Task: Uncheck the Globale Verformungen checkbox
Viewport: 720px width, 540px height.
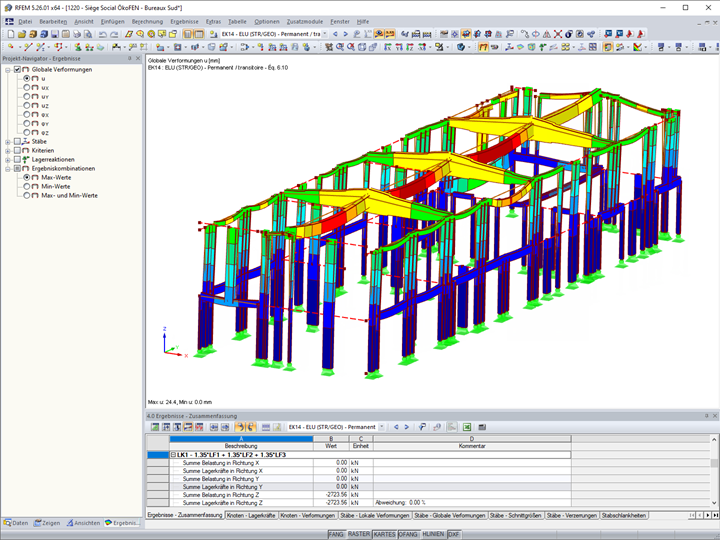Action: click(x=17, y=69)
